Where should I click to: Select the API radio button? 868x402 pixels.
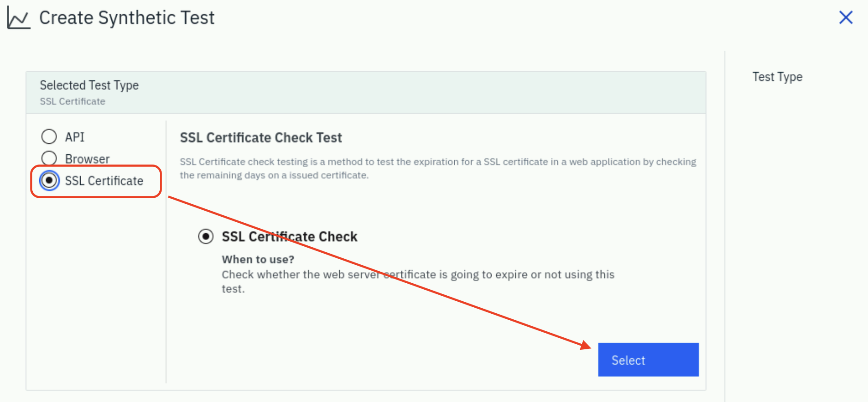click(x=49, y=137)
